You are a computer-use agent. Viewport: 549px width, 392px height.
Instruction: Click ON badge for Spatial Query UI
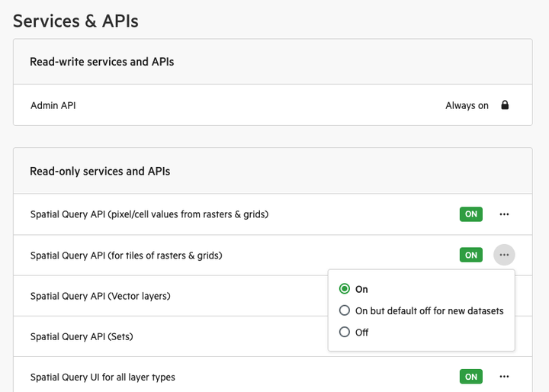(x=471, y=377)
